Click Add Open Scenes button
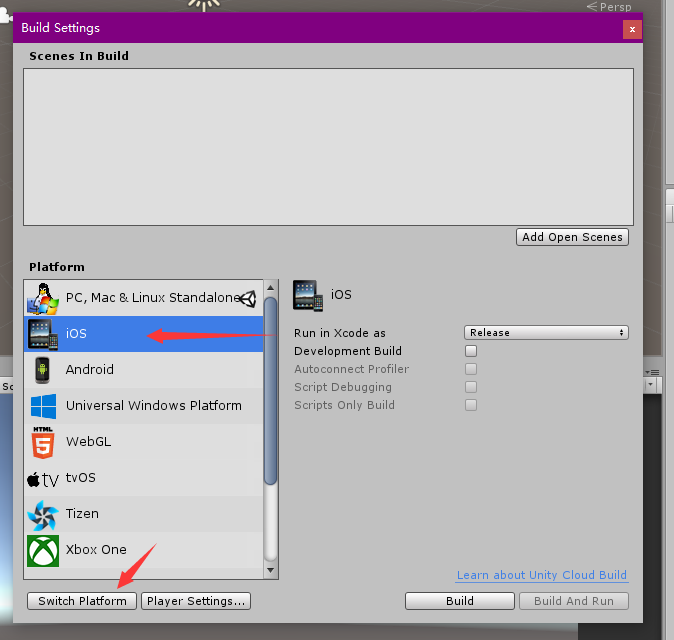This screenshot has width=674, height=640. coord(573,237)
